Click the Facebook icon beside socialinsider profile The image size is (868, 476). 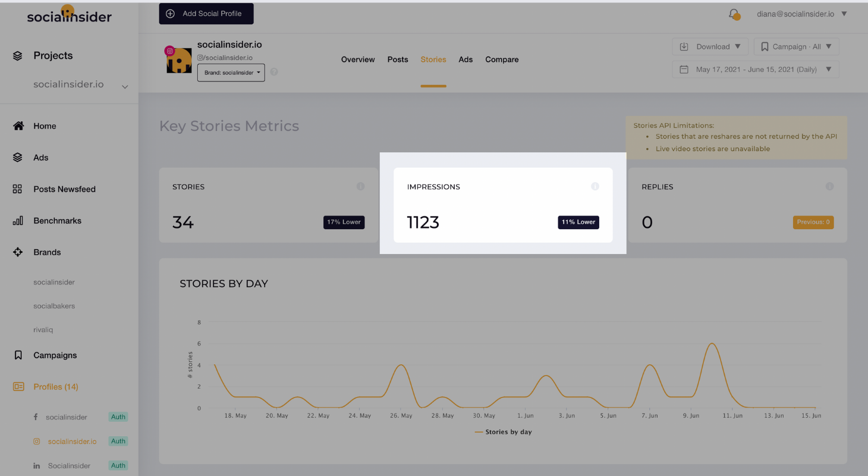point(36,417)
